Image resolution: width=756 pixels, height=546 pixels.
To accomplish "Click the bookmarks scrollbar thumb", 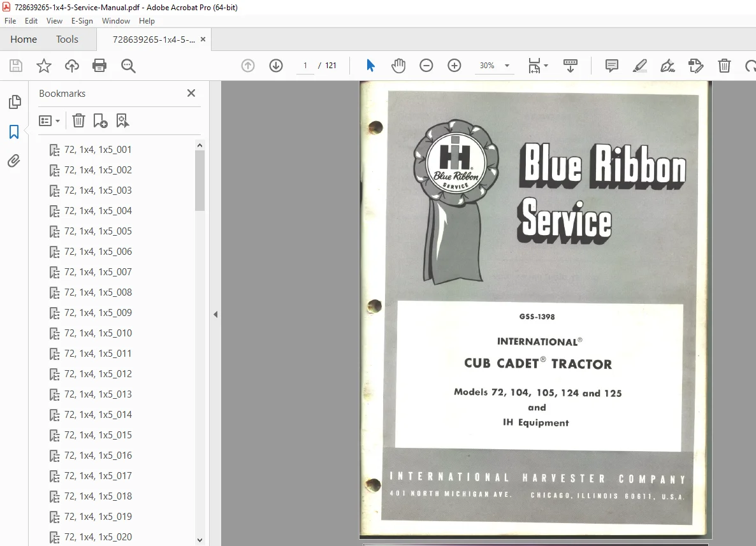I will 200,181.
